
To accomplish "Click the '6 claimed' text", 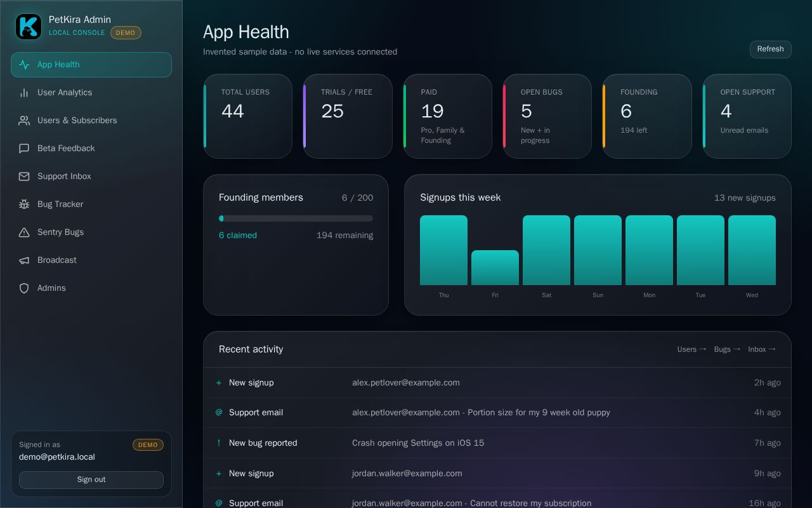I will click(x=238, y=236).
